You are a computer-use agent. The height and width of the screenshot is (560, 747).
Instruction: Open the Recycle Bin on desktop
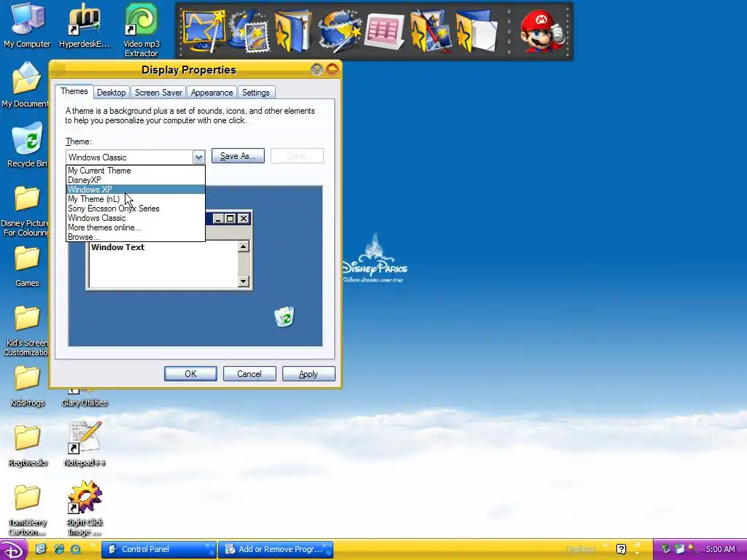(x=27, y=145)
